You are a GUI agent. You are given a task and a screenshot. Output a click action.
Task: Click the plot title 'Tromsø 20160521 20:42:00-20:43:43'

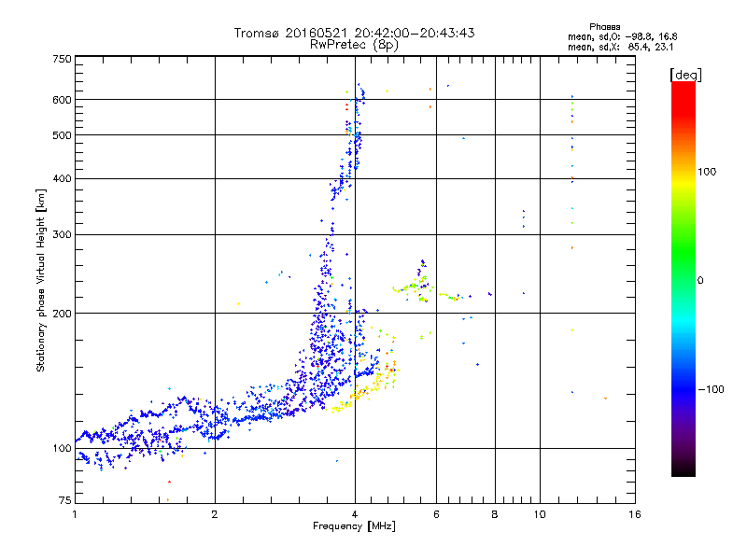tap(355, 33)
